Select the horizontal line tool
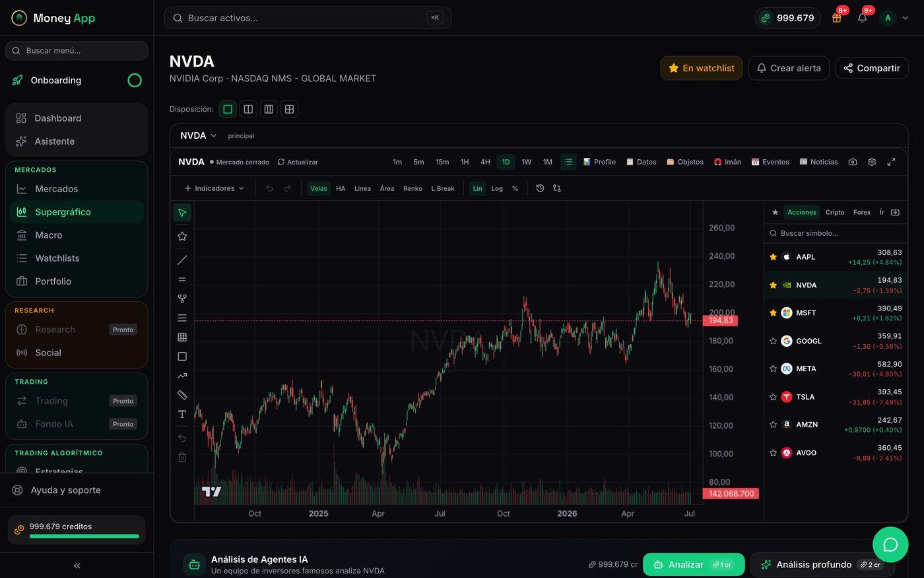The height and width of the screenshot is (578, 924). point(182,279)
